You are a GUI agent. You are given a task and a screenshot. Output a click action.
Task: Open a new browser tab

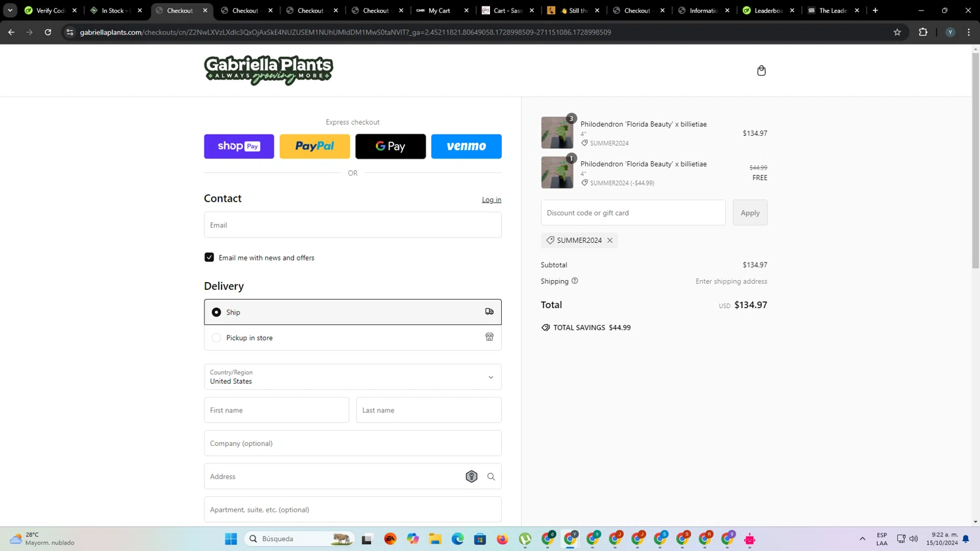(875, 10)
